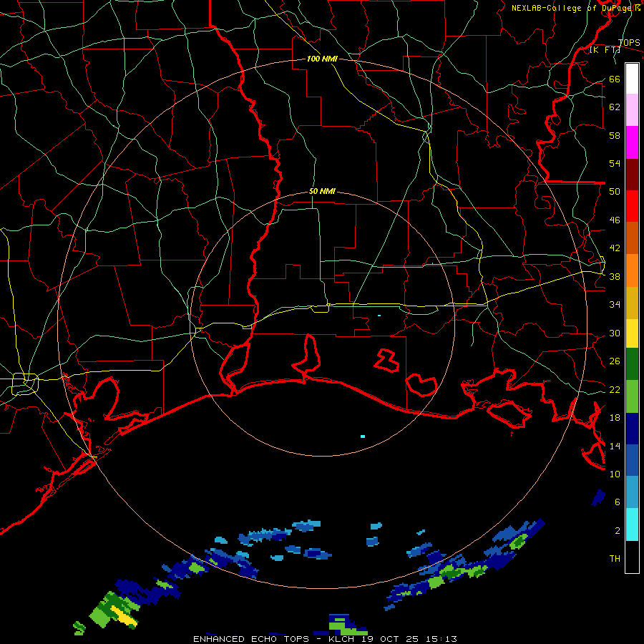Click the "46" legend value
The width and height of the screenshot is (644, 644).
pyautogui.click(x=615, y=220)
